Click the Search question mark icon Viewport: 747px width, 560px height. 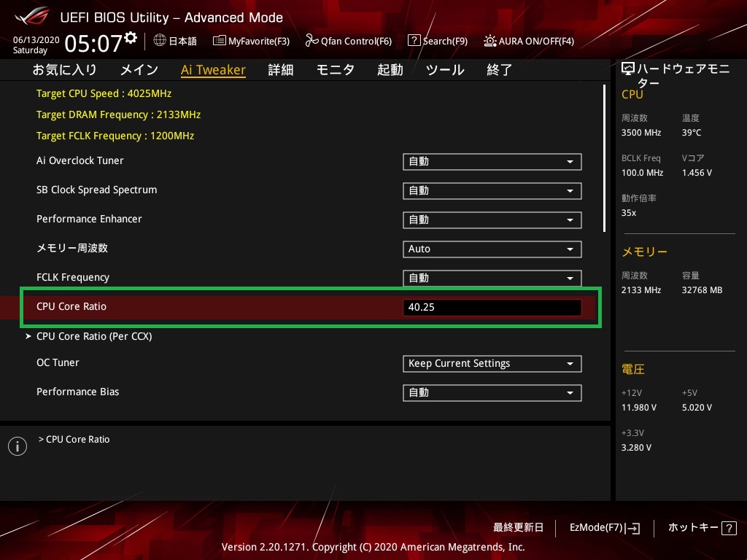tap(414, 41)
